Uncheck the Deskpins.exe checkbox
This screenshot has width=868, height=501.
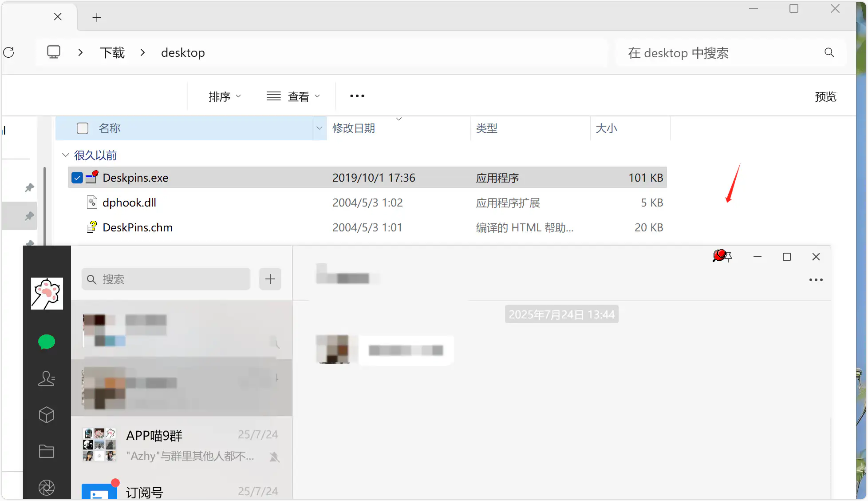(77, 177)
